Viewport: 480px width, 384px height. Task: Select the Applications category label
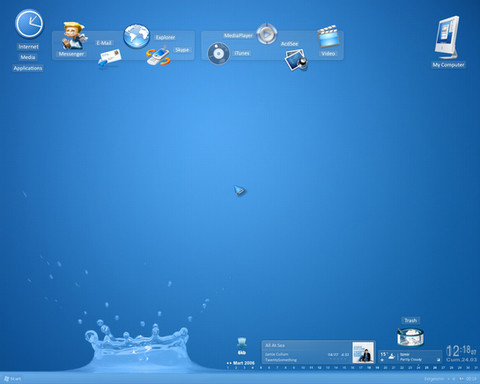pos(28,68)
